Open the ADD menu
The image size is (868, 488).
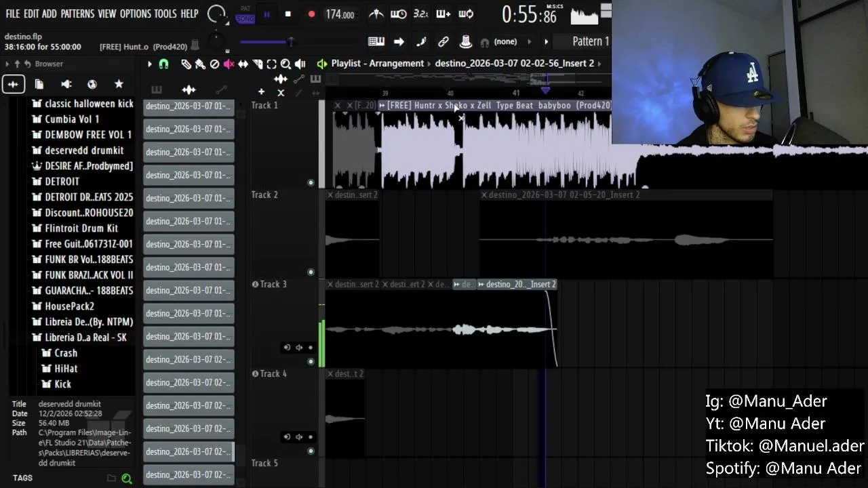tap(50, 14)
